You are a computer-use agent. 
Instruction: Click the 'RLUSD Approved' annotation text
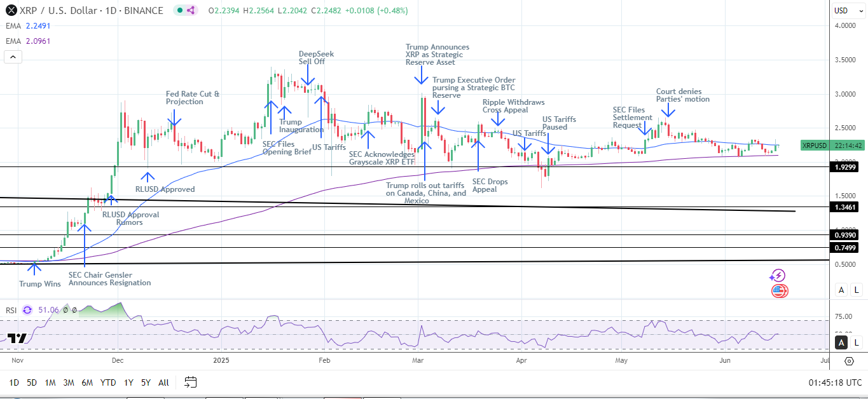pyautogui.click(x=165, y=189)
